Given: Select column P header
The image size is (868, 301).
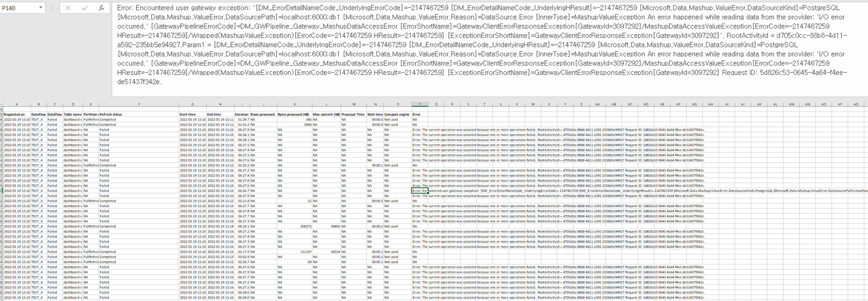Looking at the screenshot, I should tap(420, 104).
